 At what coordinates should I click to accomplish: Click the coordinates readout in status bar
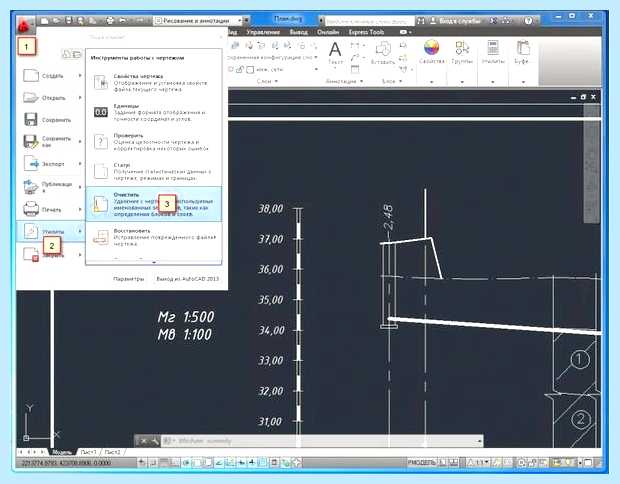(66, 462)
